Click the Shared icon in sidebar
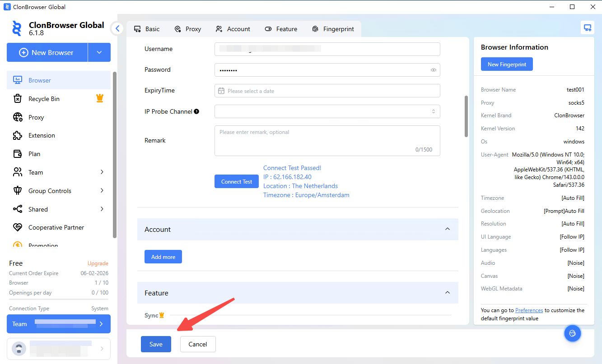The image size is (602, 364). 18,209
